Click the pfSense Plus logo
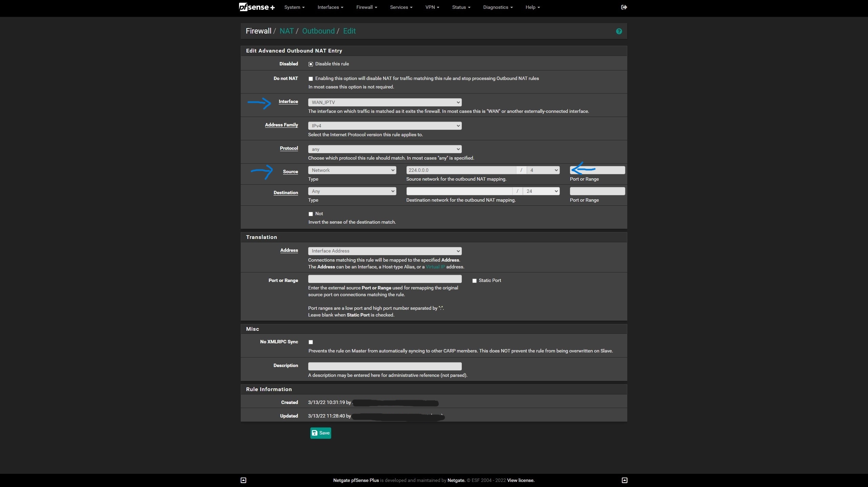The height and width of the screenshot is (487, 868). pyautogui.click(x=257, y=7)
